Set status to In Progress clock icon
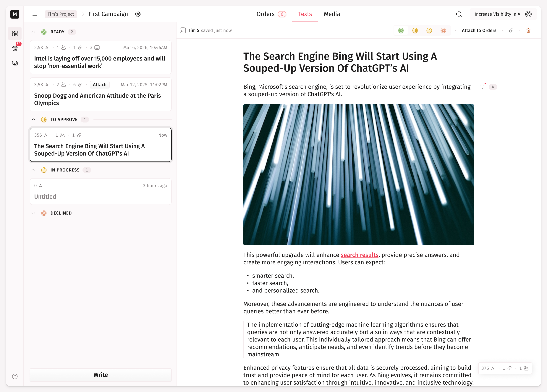Image resolution: width=547 pixels, height=392 pixels. [429, 30]
